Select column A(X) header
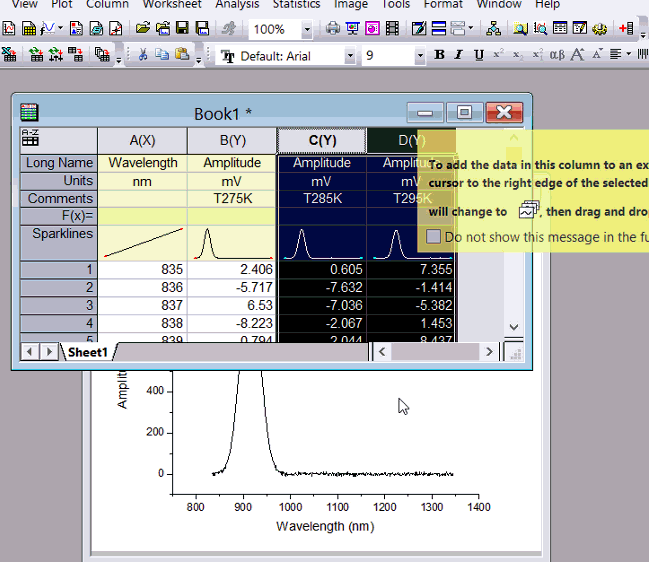Screen dimensions: 652x566 click(x=142, y=141)
